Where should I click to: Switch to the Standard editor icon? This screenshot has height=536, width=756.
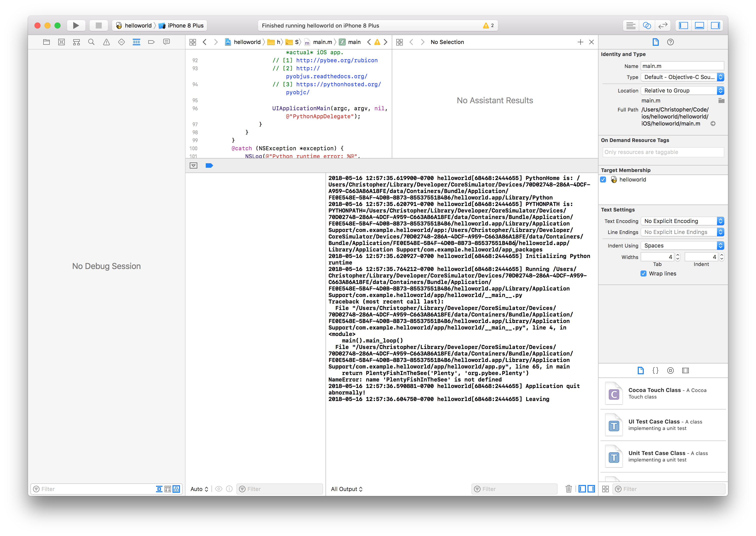[630, 25]
